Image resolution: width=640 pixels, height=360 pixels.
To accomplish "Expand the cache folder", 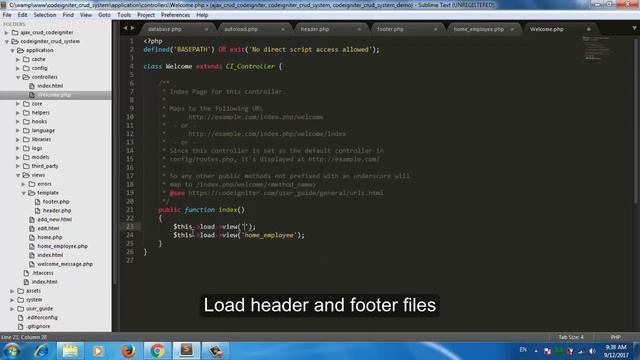I will click(18, 60).
